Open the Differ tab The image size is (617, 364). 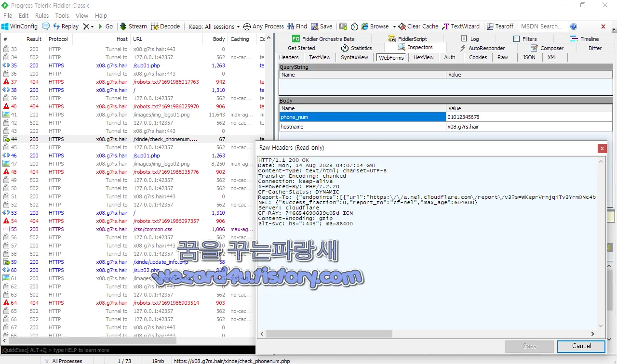tap(595, 48)
